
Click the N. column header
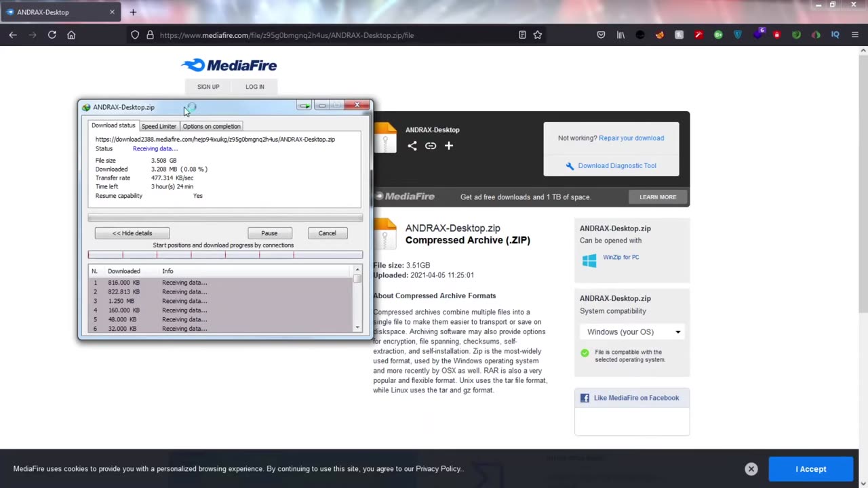[x=96, y=271]
